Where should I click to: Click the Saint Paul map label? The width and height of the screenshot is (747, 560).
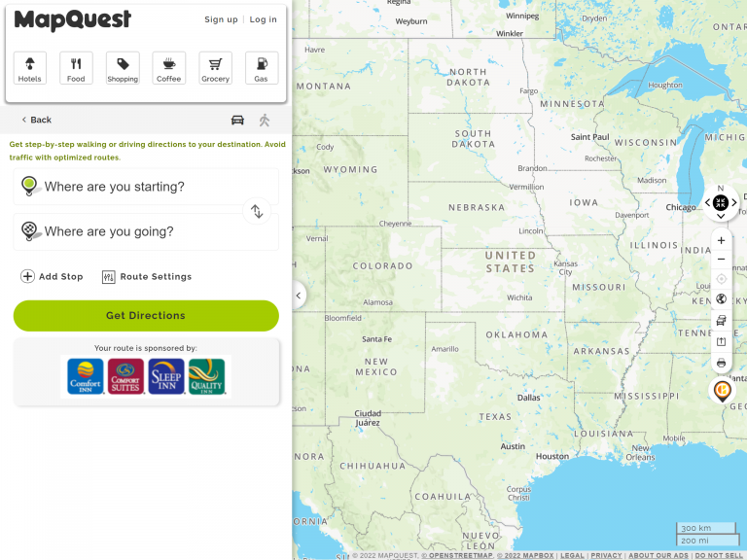pyautogui.click(x=589, y=137)
